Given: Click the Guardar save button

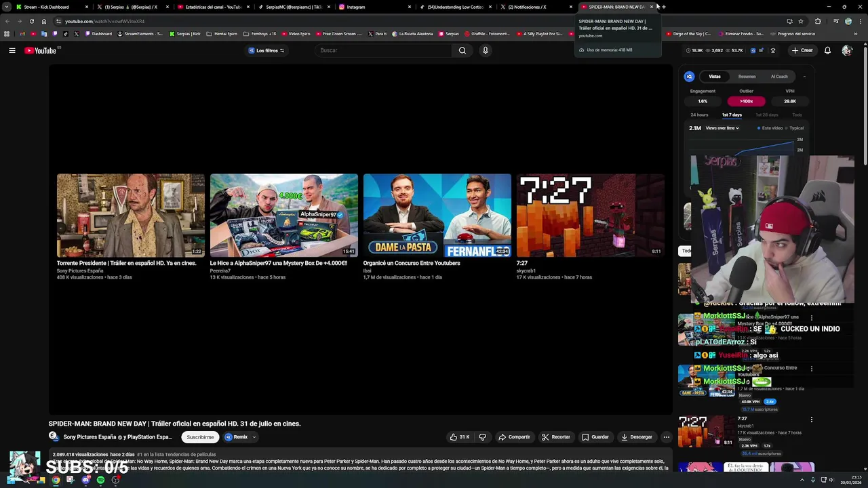Looking at the screenshot, I should [x=595, y=437].
